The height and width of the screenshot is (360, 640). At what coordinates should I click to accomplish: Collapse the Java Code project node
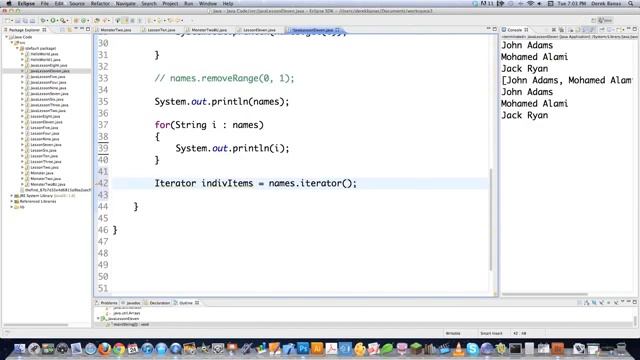(x=7, y=37)
